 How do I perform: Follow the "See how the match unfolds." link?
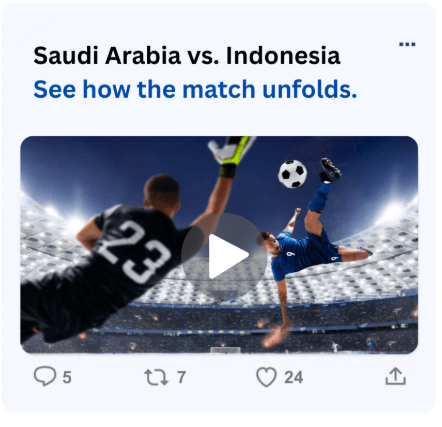(195, 90)
